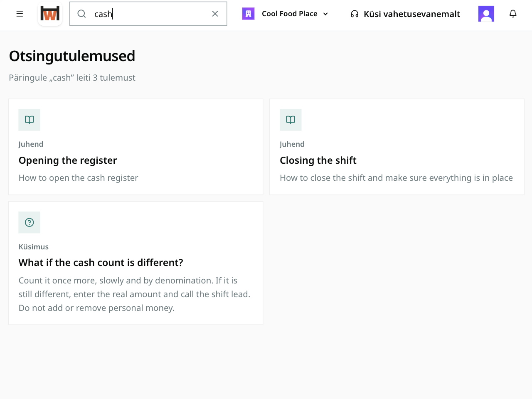Click the question mark icon on Küsimus card

pos(30,222)
